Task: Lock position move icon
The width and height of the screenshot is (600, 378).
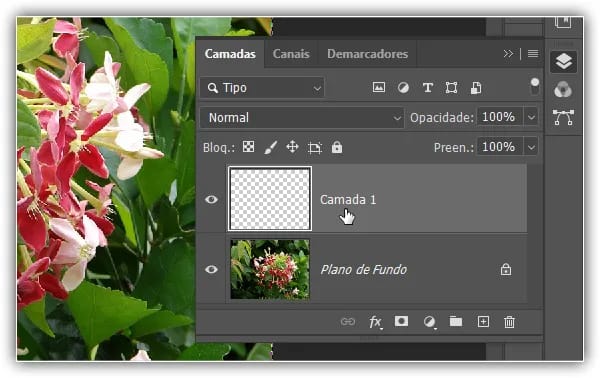Action: point(292,147)
